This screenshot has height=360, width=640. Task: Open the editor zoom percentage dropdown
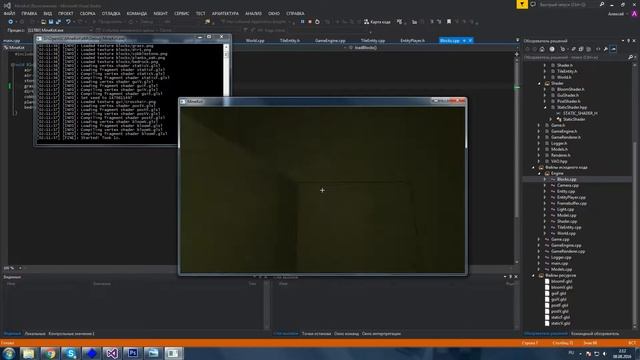20,268
